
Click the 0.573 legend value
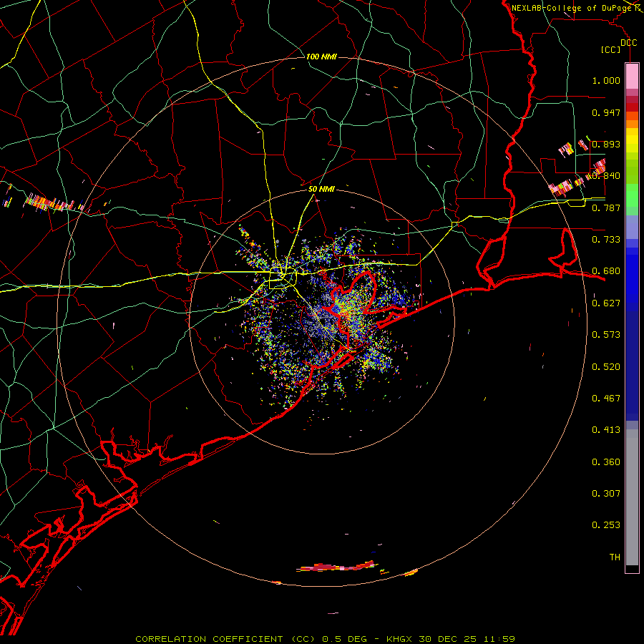tap(606, 335)
